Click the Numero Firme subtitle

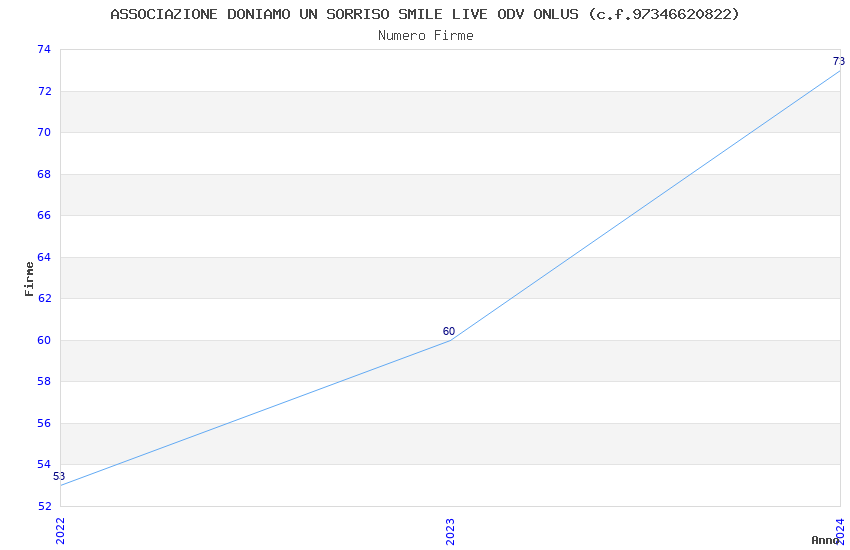426,36
